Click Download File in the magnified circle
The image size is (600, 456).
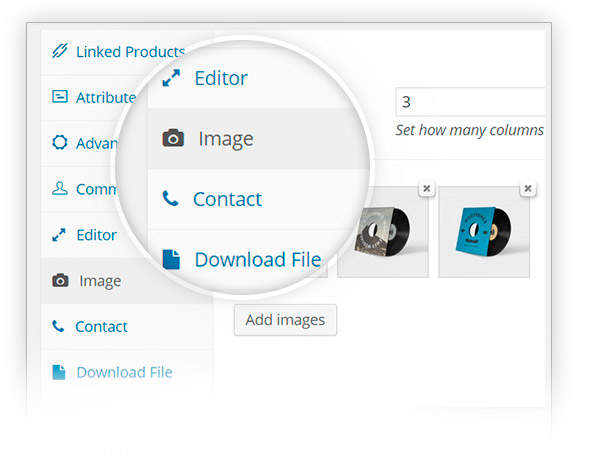click(258, 259)
